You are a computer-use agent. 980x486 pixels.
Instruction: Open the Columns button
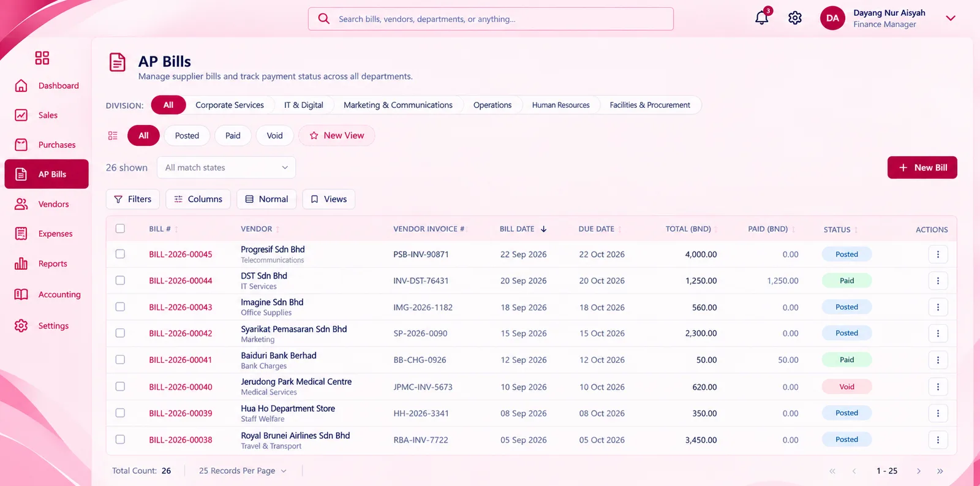(198, 199)
